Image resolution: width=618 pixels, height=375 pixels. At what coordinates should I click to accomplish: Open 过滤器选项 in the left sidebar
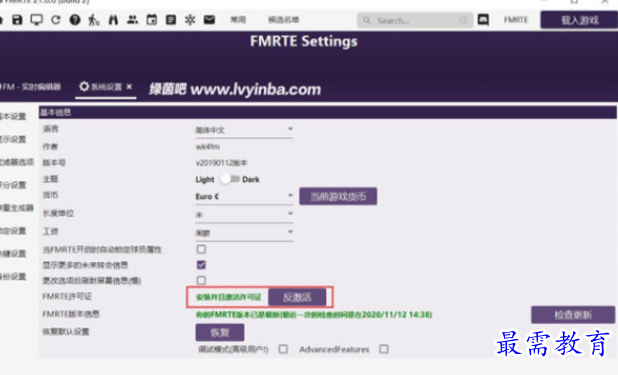[x=17, y=162]
